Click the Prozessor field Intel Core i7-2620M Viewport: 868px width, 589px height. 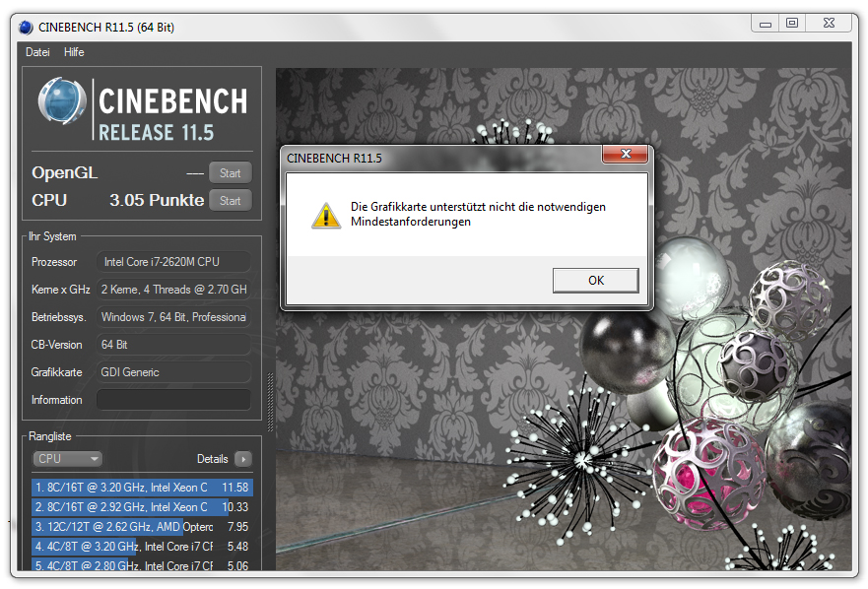click(x=173, y=262)
